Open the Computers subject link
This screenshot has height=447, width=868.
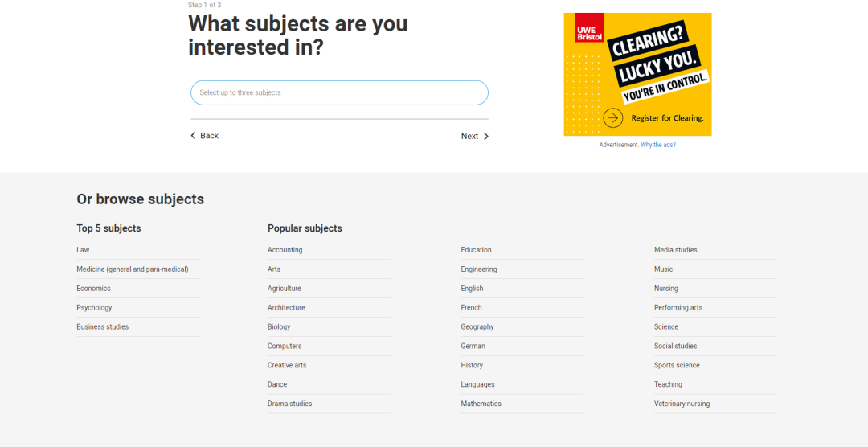(x=285, y=346)
